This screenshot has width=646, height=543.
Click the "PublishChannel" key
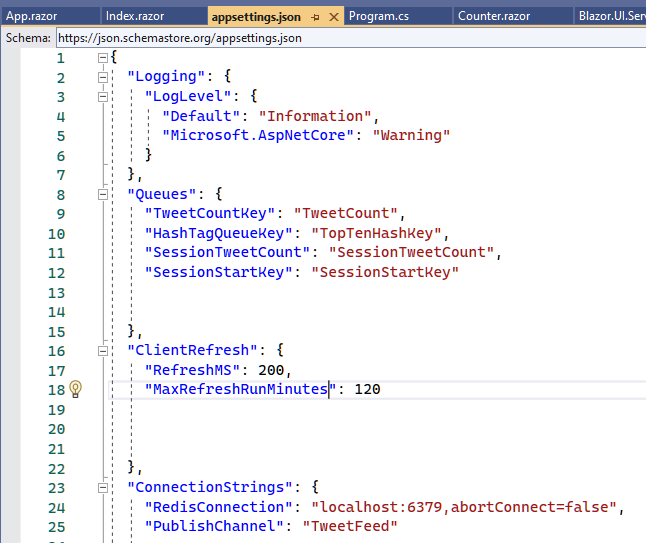[x=214, y=526]
